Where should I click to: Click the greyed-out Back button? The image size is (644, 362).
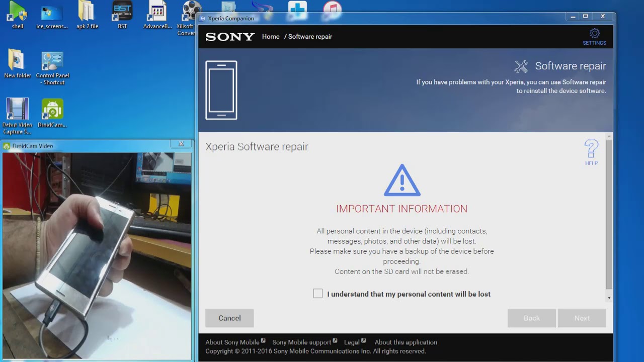(x=531, y=318)
